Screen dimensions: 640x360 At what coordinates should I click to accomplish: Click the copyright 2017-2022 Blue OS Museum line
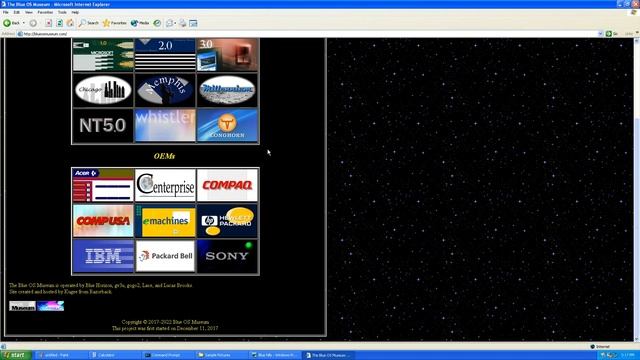coord(165,322)
